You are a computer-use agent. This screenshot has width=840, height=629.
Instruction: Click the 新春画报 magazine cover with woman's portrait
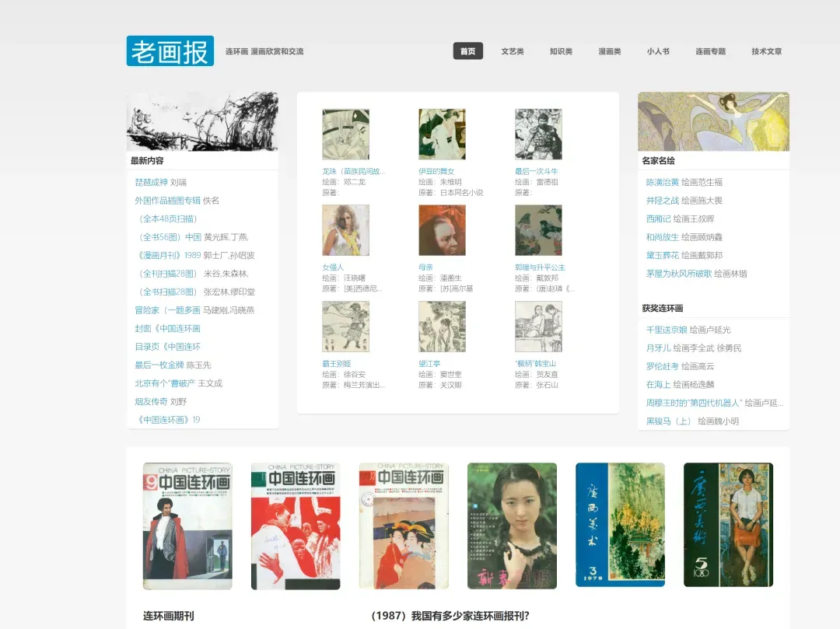click(x=512, y=526)
